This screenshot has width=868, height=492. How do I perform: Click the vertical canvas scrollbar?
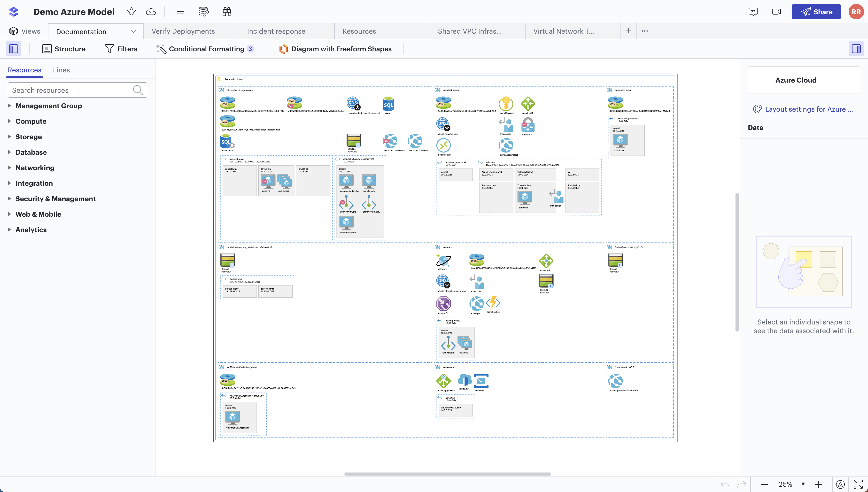[x=737, y=262]
